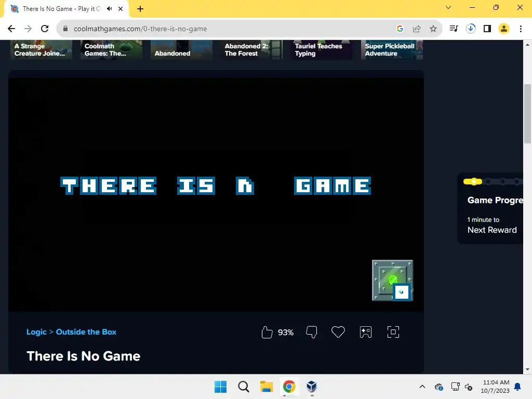Click the Game Progress yellow slider
This screenshot has width=532, height=399.
473,181
